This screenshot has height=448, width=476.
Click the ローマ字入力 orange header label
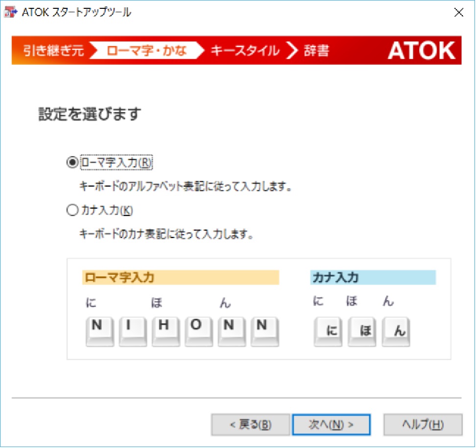(x=181, y=278)
